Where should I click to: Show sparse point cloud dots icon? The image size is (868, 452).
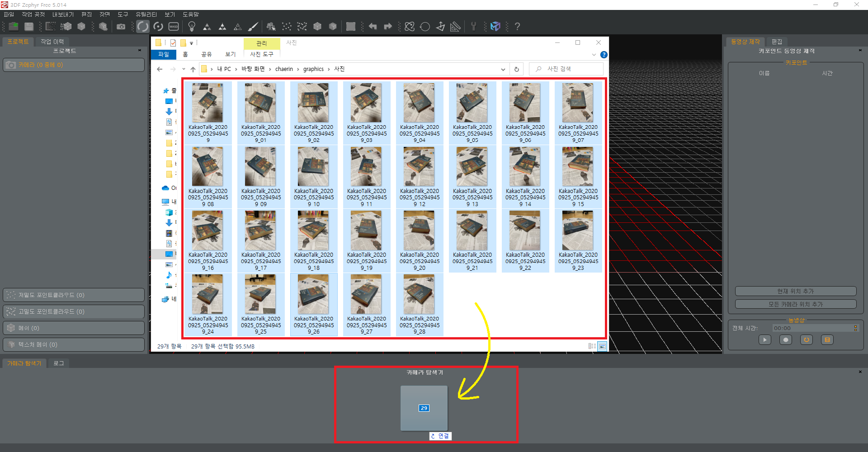(287, 27)
